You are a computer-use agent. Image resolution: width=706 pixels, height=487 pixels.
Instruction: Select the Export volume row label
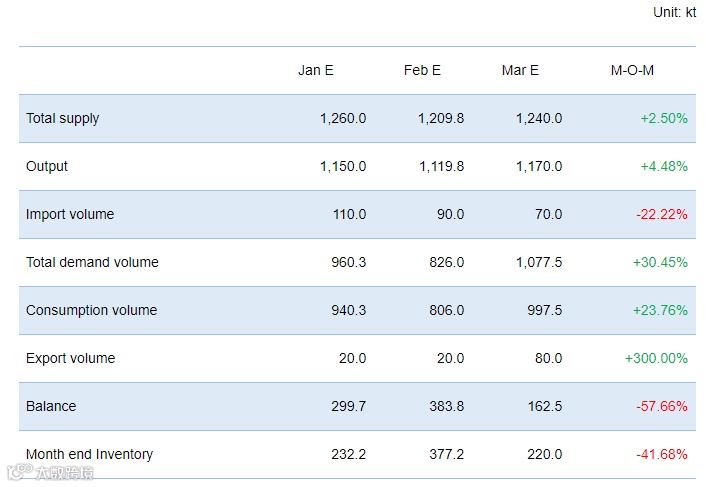(x=71, y=358)
